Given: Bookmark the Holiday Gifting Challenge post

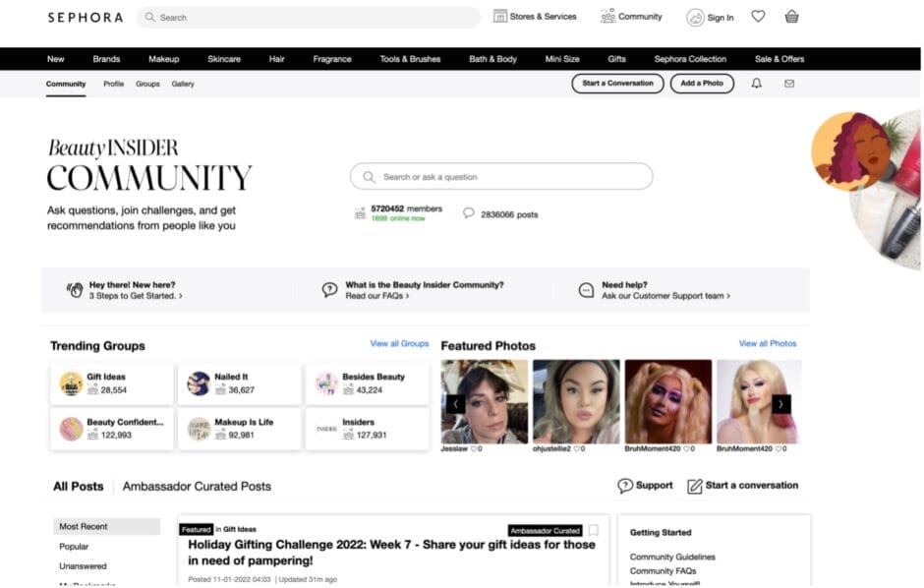Looking at the screenshot, I should coord(593,530).
